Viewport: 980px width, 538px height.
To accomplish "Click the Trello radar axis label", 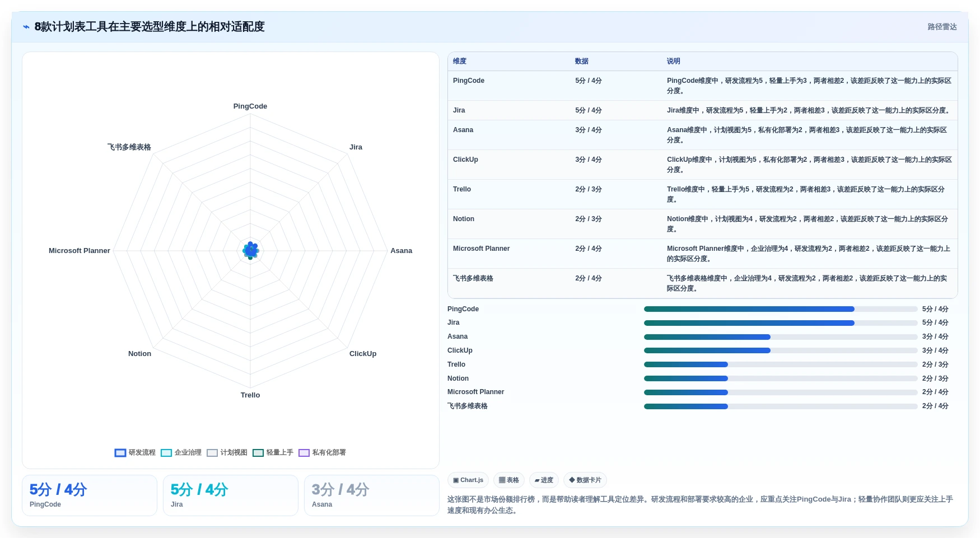I will tap(250, 395).
